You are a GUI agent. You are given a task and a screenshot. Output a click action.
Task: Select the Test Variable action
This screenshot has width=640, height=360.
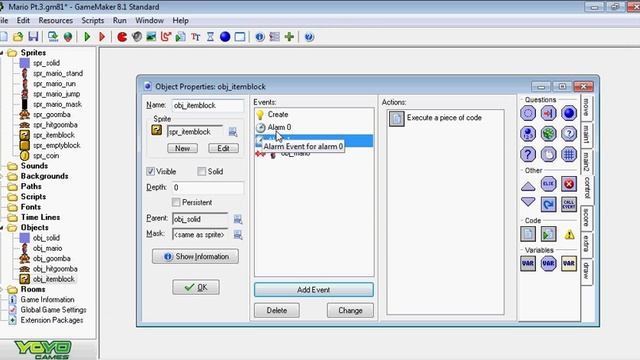(x=548, y=263)
